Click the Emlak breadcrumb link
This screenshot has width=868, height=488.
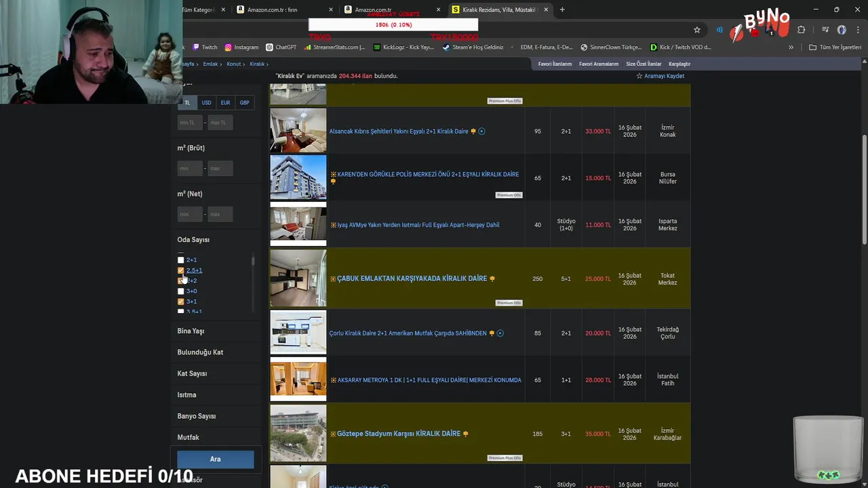click(210, 64)
